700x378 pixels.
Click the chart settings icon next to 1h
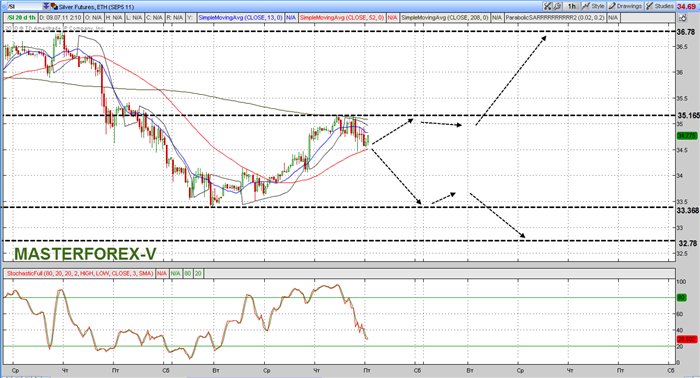coord(558,6)
